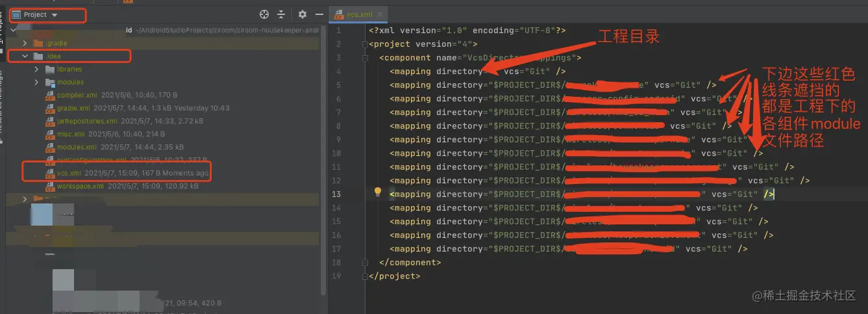The height and width of the screenshot is (314, 868).
Task: Click fold marker at line 19 closing project
Action: click(x=365, y=276)
